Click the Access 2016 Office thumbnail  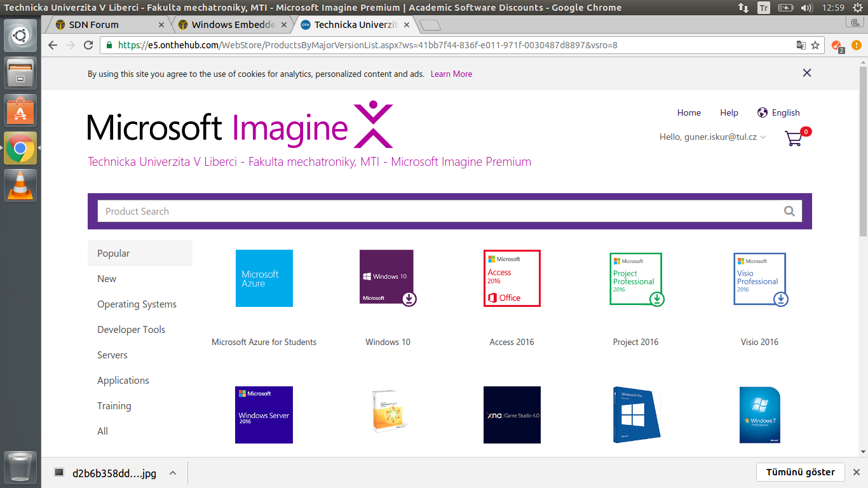pos(512,278)
